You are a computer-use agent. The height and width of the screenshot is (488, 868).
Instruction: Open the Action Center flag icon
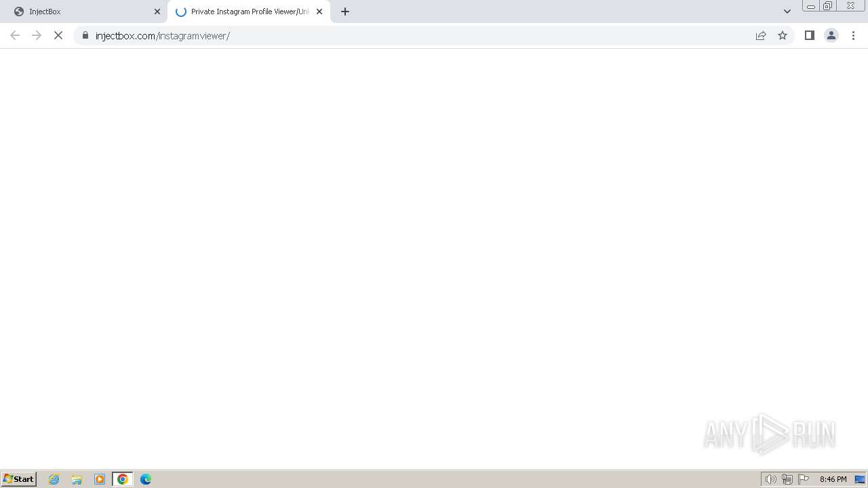point(804,479)
